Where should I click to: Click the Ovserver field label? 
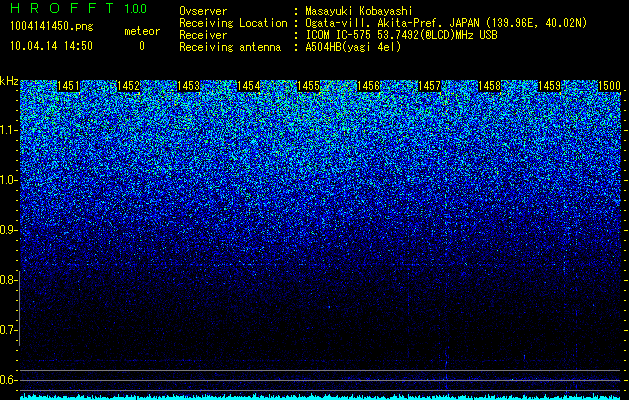(x=203, y=11)
